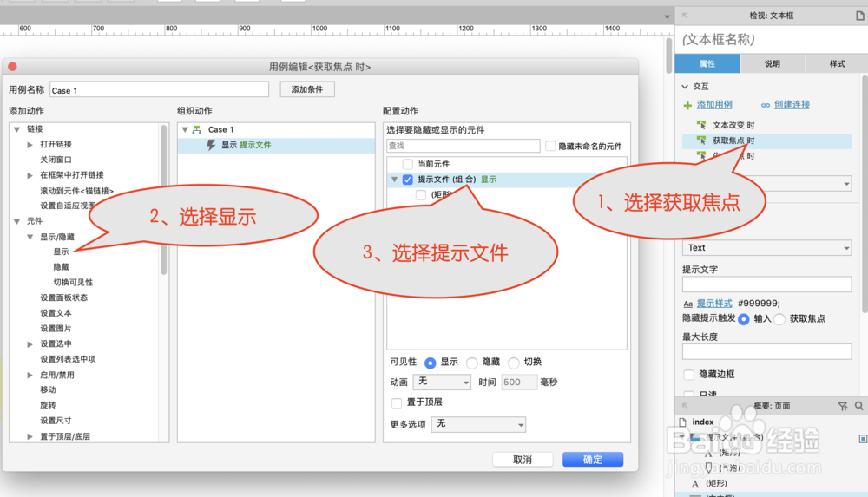Check the 当前元件 checkbox
The height and width of the screenshot is (497, 868).
pyautogui.click(x=407, y=164)
